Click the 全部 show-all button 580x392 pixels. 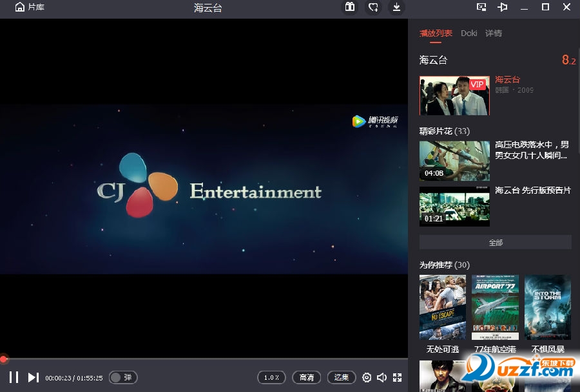[x=496, y=243]
